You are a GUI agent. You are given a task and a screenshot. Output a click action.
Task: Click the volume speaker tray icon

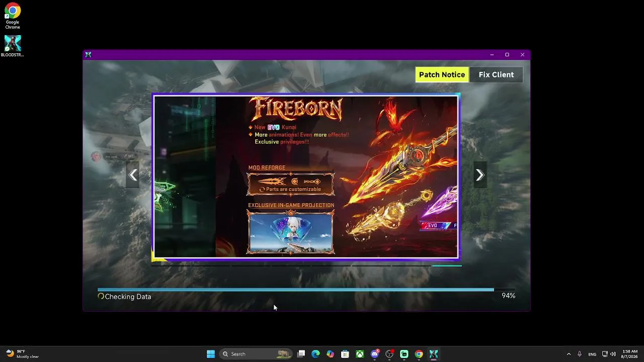(x=613, y=354)
